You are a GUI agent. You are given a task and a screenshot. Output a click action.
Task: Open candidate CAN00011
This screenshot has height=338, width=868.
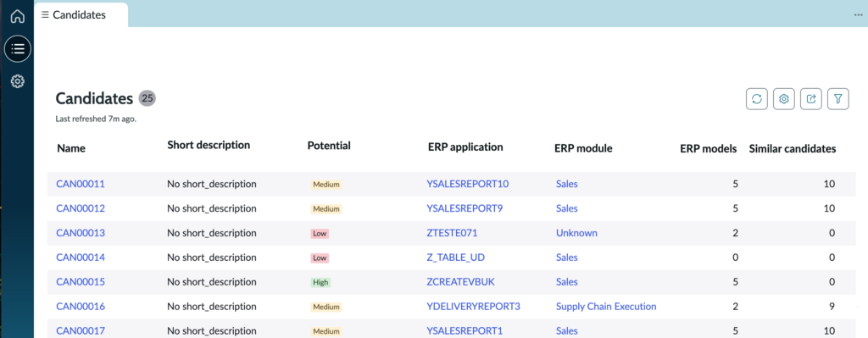pos(81,184)
